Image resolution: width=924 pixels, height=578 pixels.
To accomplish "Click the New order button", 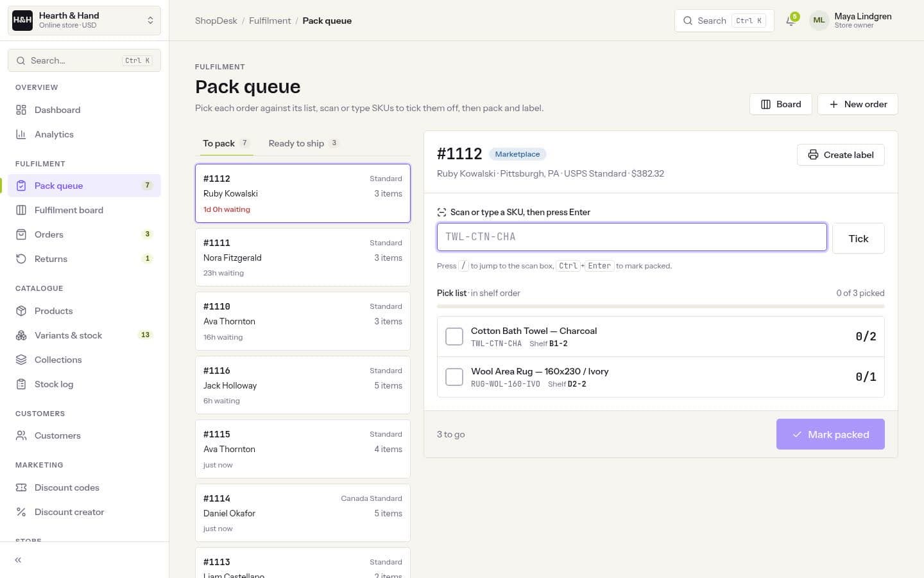I will click(858, 104).
